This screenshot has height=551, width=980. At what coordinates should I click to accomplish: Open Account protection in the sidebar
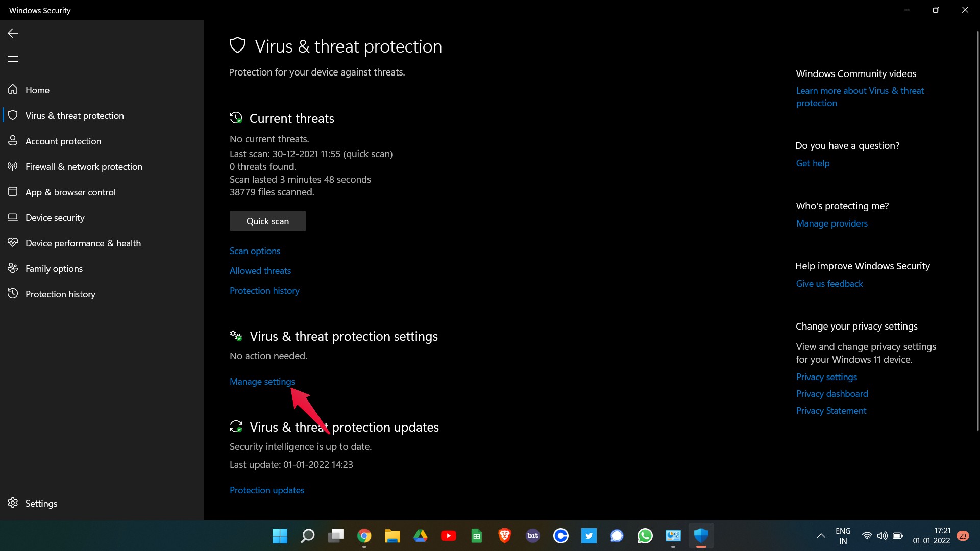(x=63, y=141)
